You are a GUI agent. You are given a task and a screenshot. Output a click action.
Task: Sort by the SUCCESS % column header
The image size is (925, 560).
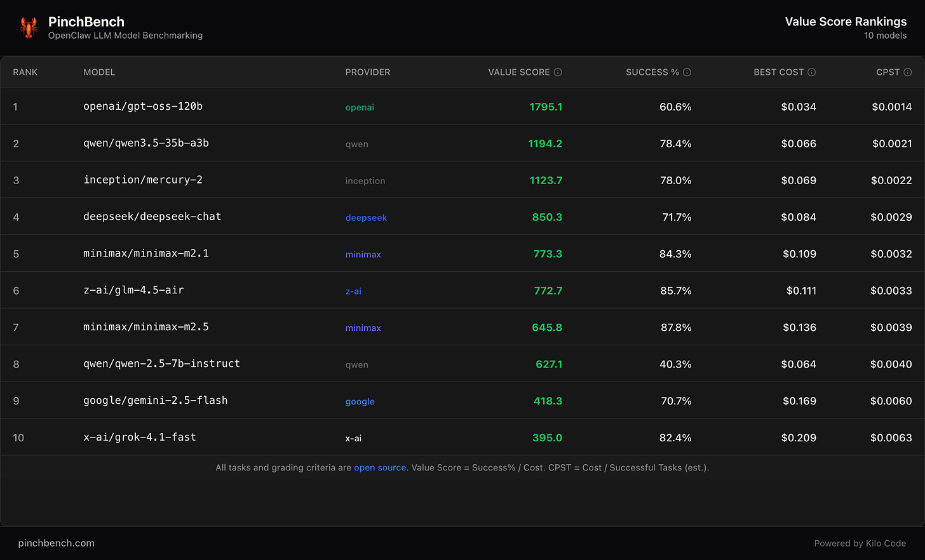point(652,72)
